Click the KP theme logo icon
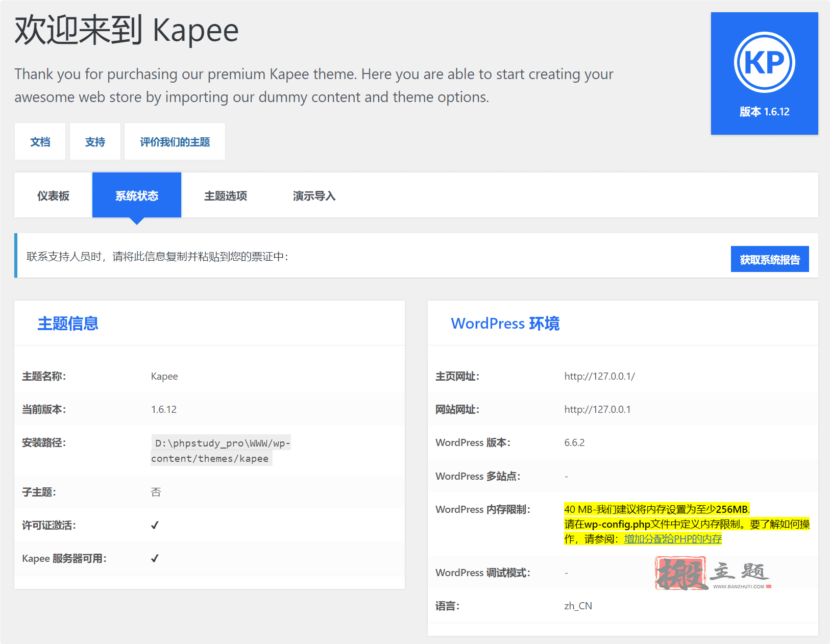This screenshot has width=830, height=644. [x=764, y=62]
